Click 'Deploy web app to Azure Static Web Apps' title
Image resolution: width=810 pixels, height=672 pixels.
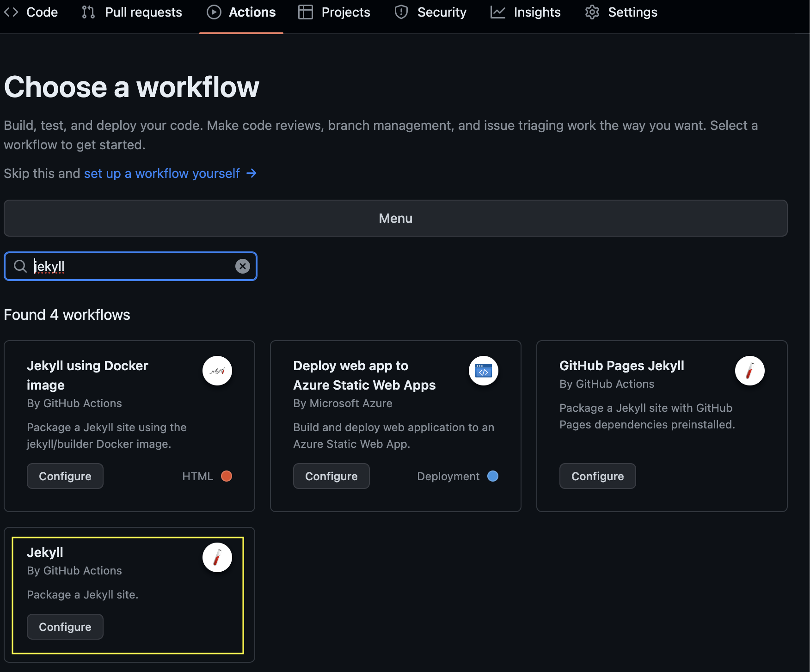(x=364, y=375)
